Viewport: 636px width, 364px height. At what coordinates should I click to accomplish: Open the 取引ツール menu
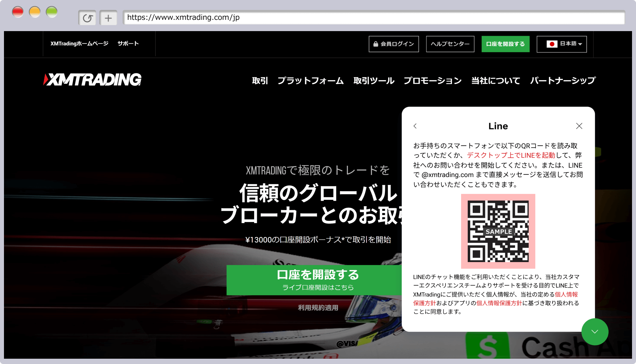pos(374,80)
